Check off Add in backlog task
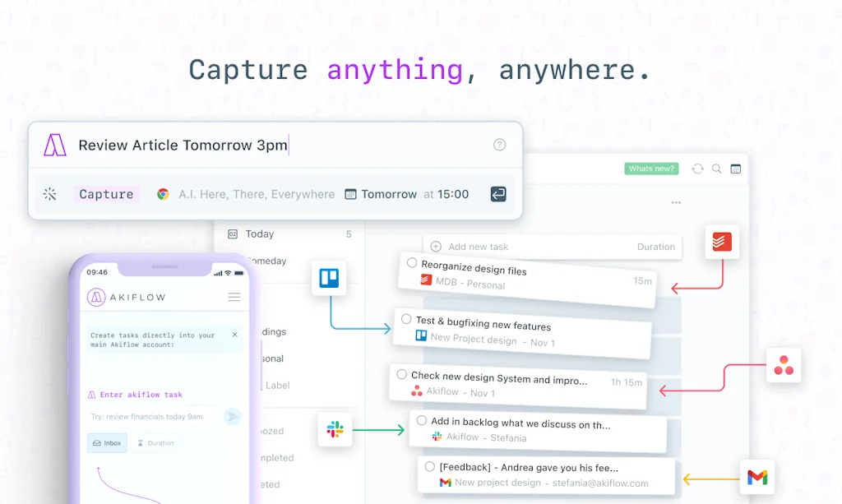Viewport: 842px width, 504px height. (422, 420)
